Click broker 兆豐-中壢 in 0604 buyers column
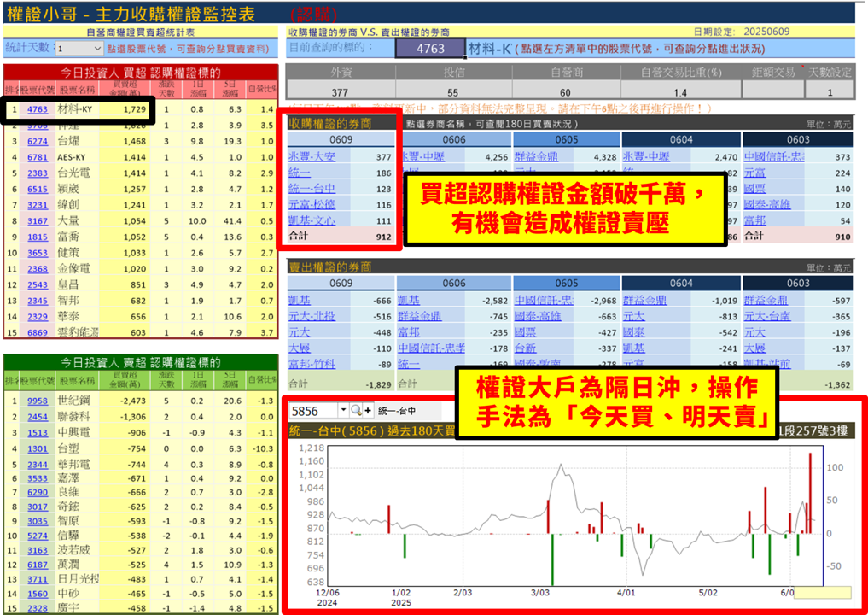 (x=646, y=157)
